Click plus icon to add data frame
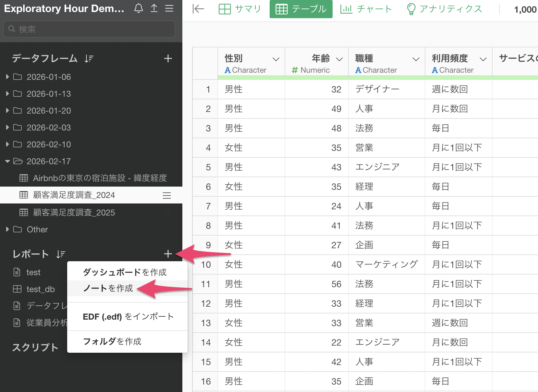 click(168, 59)
